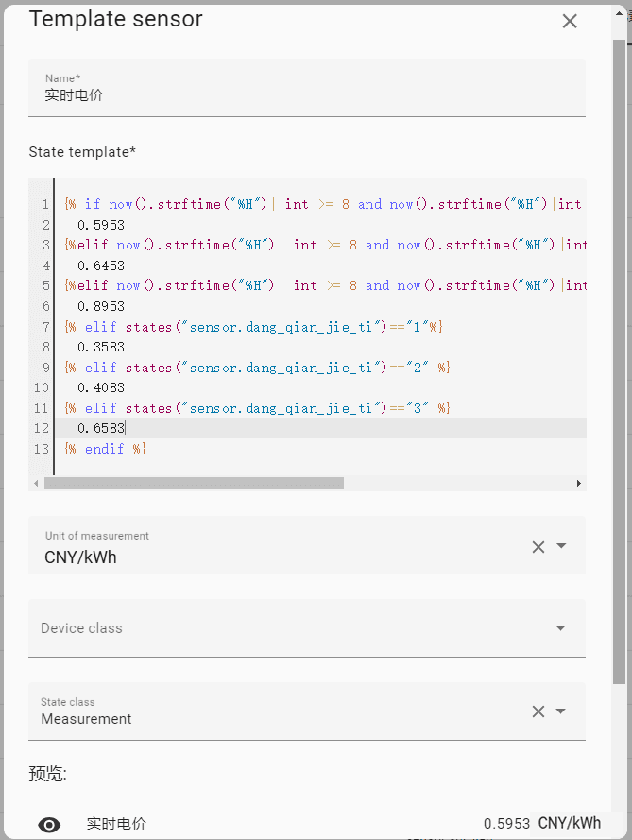632x840 pixels.
Task: Click the eye icon in preview
Action: (49, 824)
